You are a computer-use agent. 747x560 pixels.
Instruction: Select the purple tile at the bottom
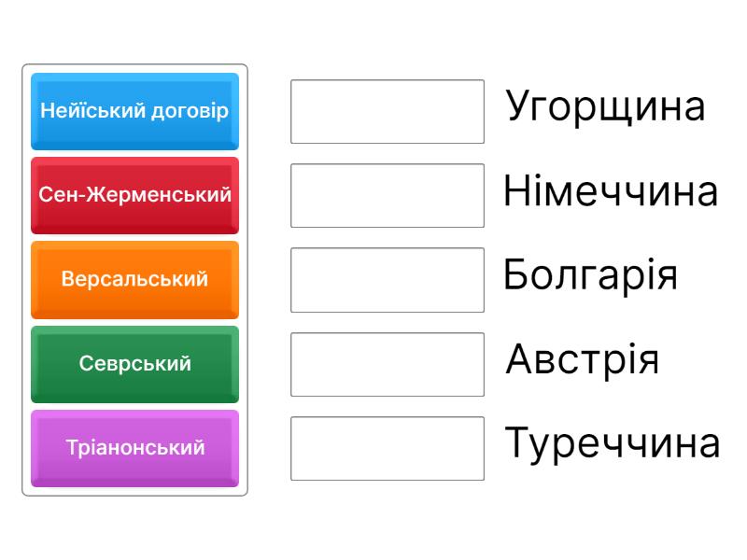(134, 448)
